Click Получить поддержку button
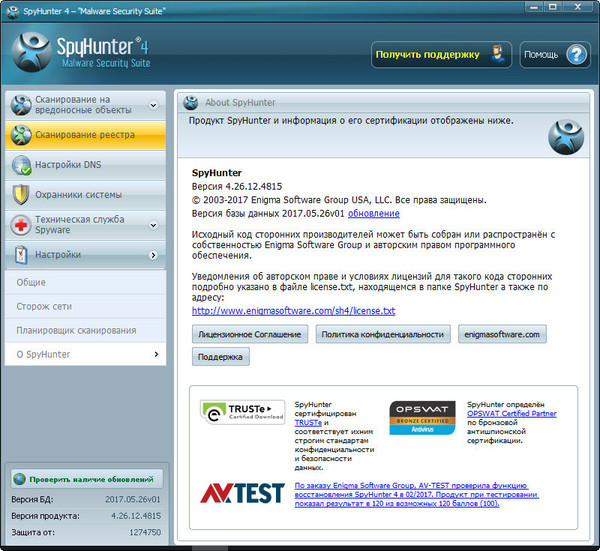The height and width of the screenshot is (551, 600). click(x=441, y=55)
